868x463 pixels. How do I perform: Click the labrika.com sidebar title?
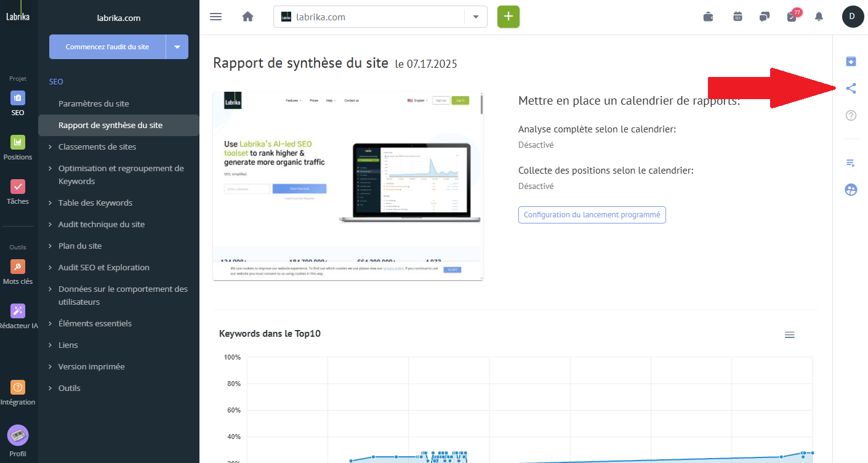click(x=119, y=18)
